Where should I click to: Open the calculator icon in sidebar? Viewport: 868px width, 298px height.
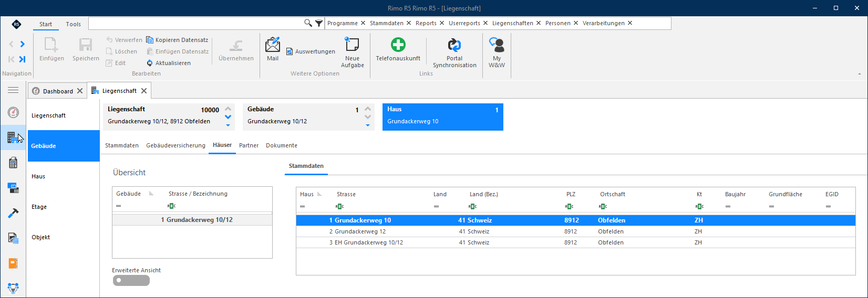[13, 163]
